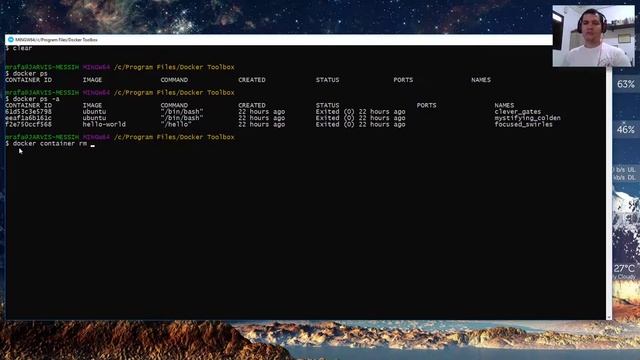Click the Exited status of focused_swirles row
640x360 pixels.
pyautogui.click(x=360, y=124)
